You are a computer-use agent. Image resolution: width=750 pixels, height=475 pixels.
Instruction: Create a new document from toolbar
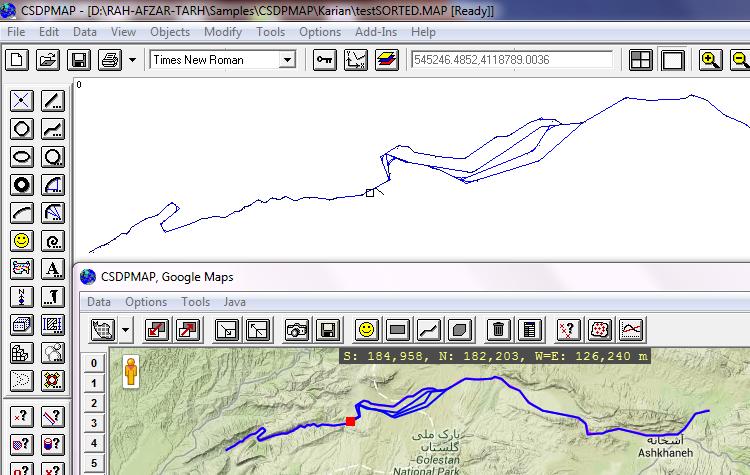click(x=17, y=60)
